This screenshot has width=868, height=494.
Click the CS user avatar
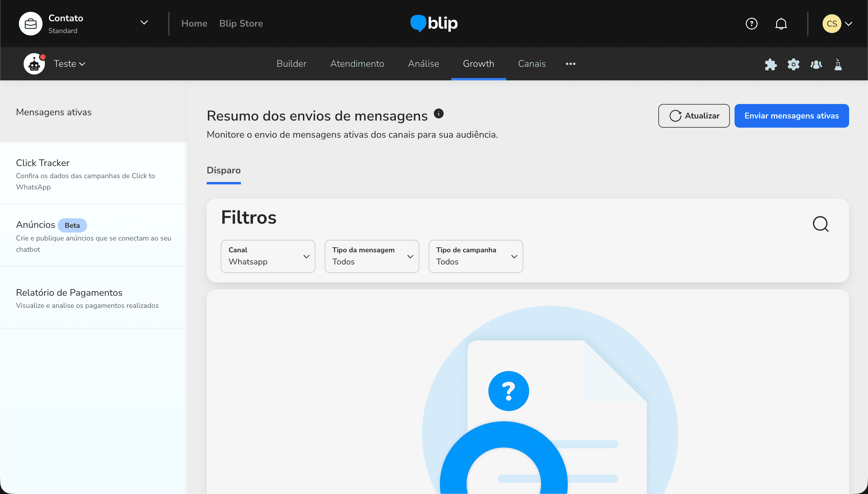832,23
